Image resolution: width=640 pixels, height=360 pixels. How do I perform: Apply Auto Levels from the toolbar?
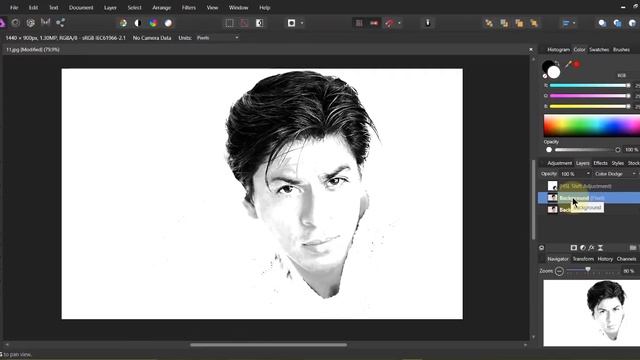click(123, 23)
